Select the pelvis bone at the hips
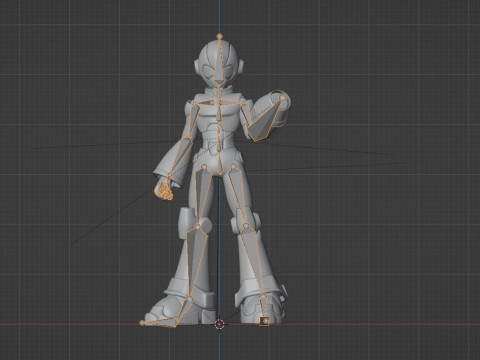The image size is (480, 360). [x=219, y=164]
